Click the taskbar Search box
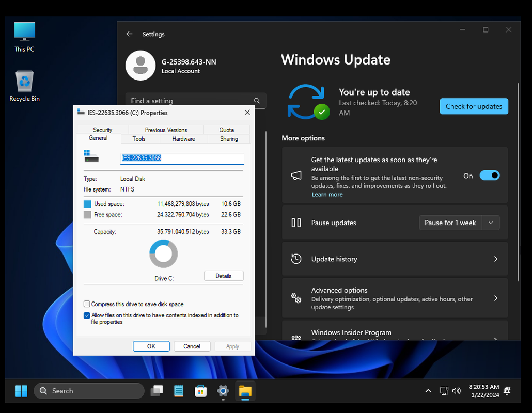 click(x=89, y=391)
